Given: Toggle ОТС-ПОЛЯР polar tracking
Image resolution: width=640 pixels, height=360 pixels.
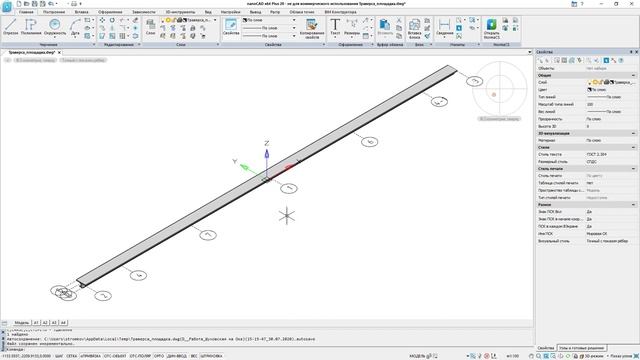Looking at the screenshot, I should click(x=140, y=356).
